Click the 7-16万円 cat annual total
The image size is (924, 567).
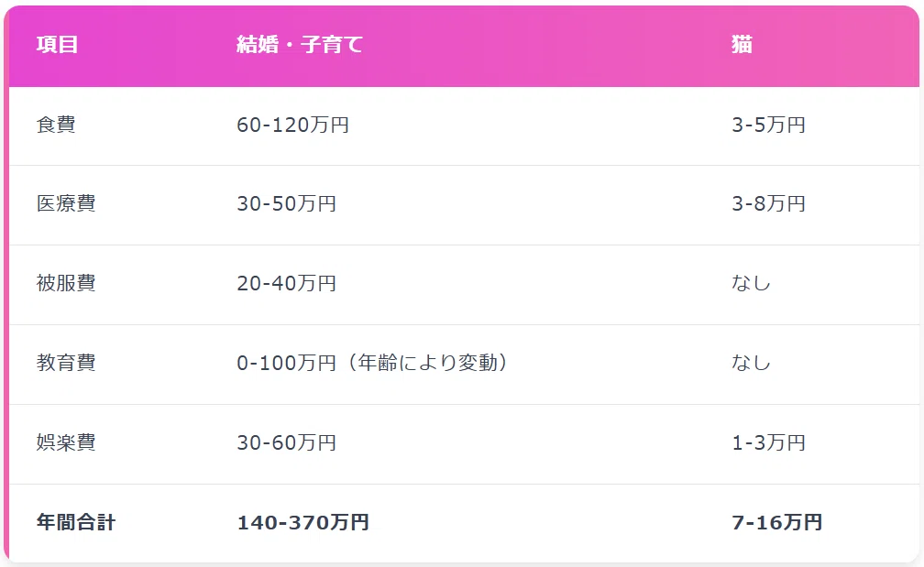776,522
